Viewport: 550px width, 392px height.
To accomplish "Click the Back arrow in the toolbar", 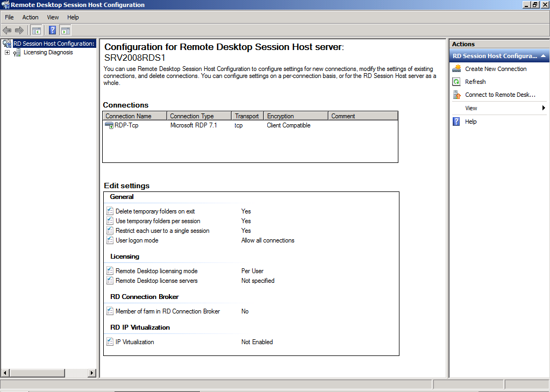I will (7, 31).
